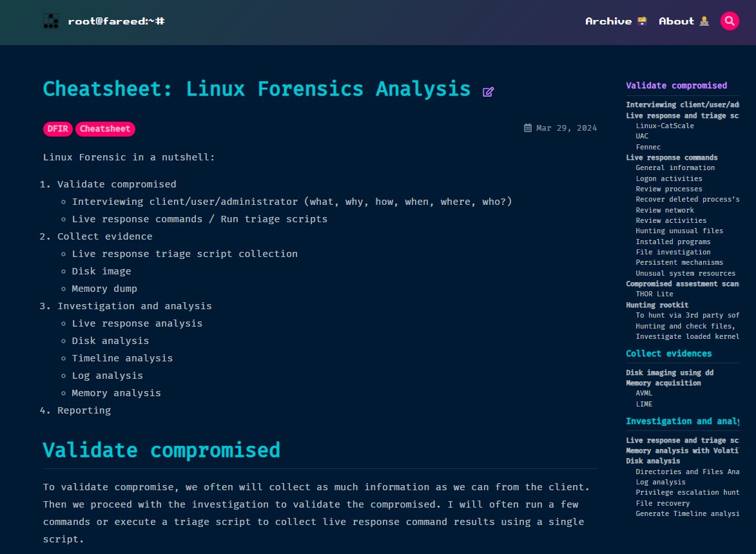Navigate to Logon activities section

668,178
